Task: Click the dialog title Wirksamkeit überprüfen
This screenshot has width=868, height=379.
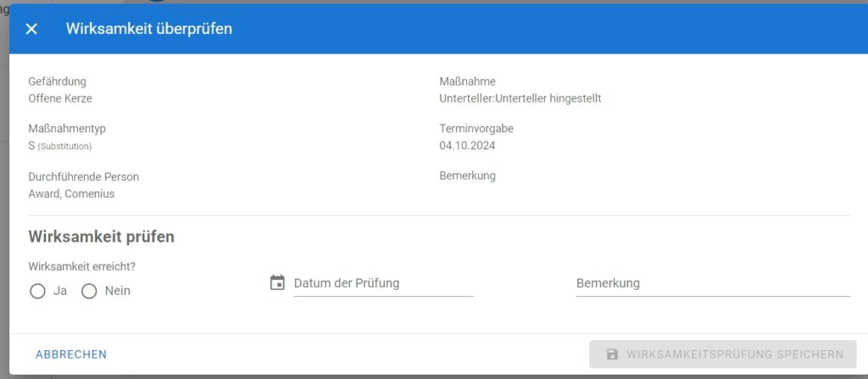Action: [x=149, y=29]
